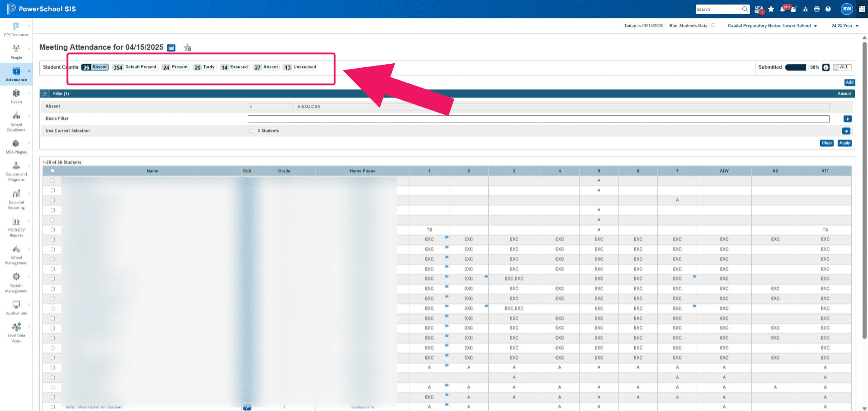Collapse the Filter (1) panel
868x411 pixels.
45,93
